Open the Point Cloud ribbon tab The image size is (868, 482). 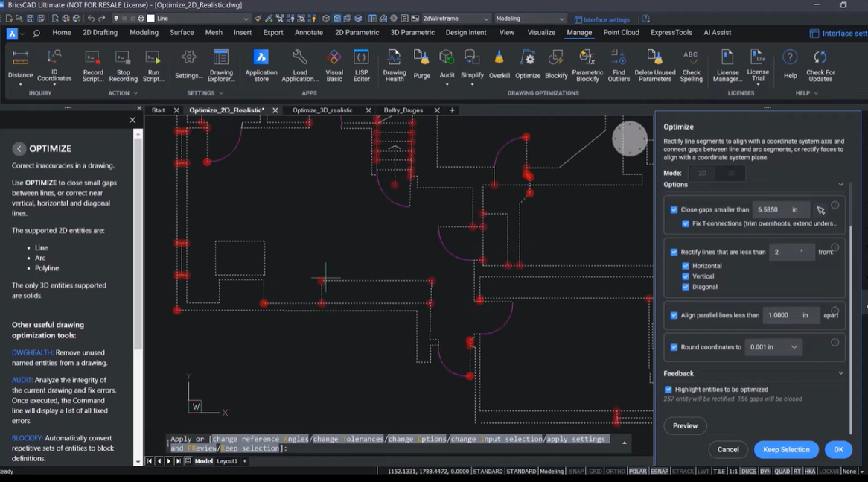(x=621, y=33)
